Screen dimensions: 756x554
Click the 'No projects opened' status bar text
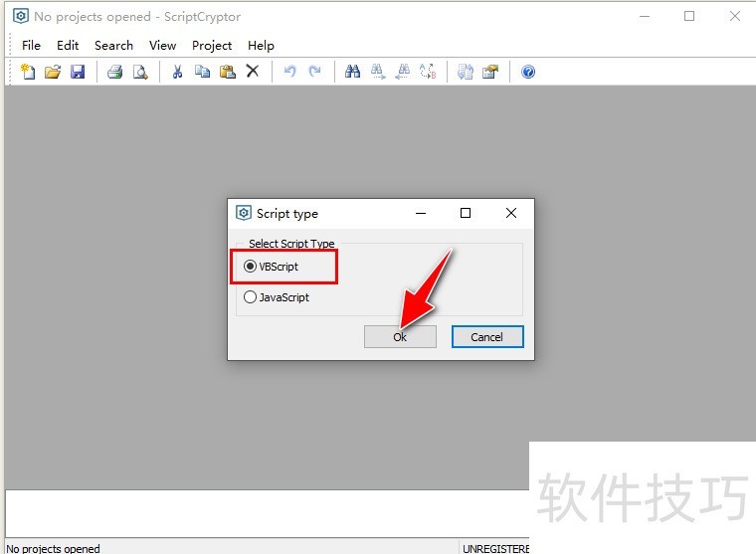(x=53, y=549)
